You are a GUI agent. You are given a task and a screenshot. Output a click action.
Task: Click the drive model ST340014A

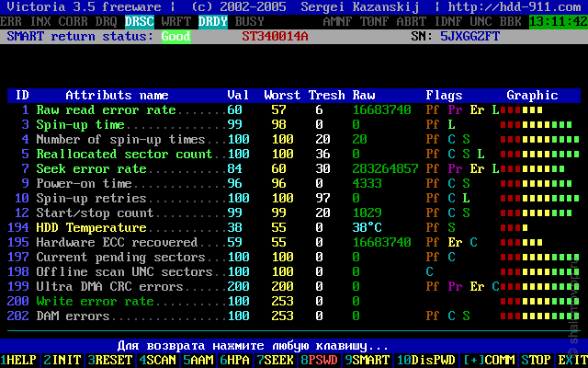[x=276, y=37]
